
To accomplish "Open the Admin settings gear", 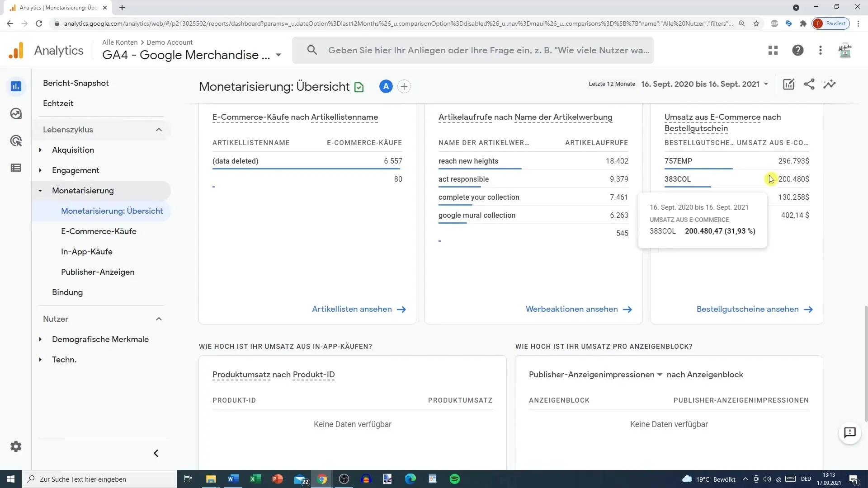I will click(x=16, y=446).
